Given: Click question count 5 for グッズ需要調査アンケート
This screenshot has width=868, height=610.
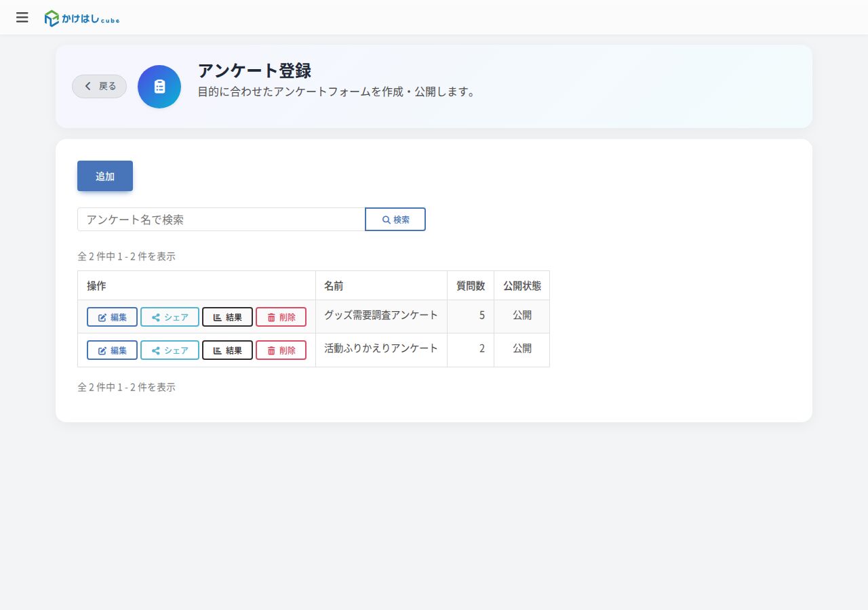Looking at the screenshot, I should (x=471, y=316).
